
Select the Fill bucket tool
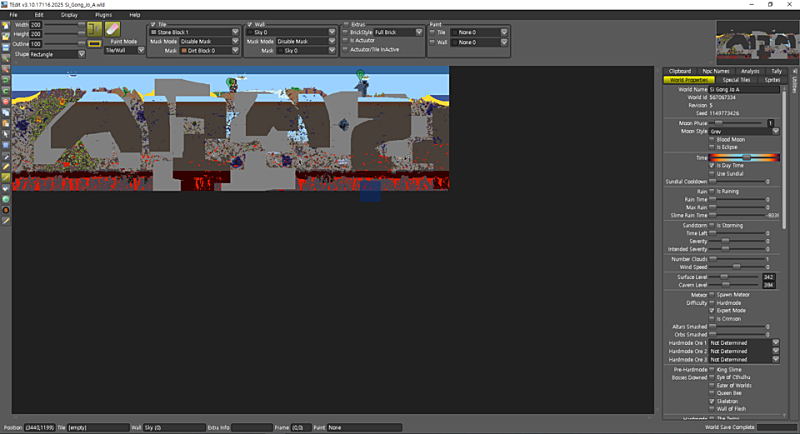[6, 188]
